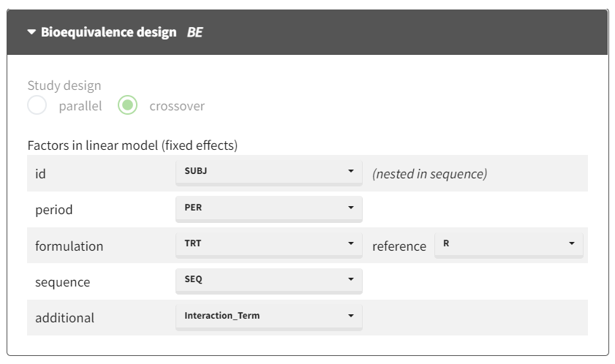Select the crossover study design radio button

coord(128,106)
